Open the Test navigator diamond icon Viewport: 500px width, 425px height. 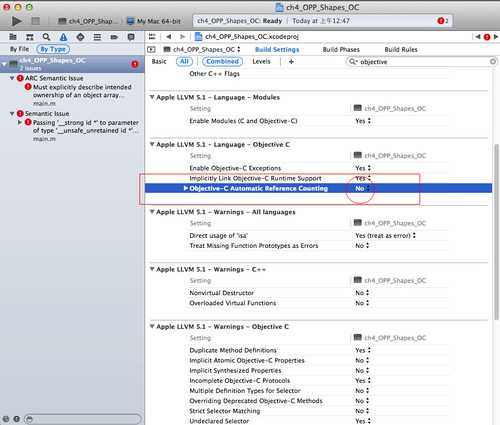[80, 37]
